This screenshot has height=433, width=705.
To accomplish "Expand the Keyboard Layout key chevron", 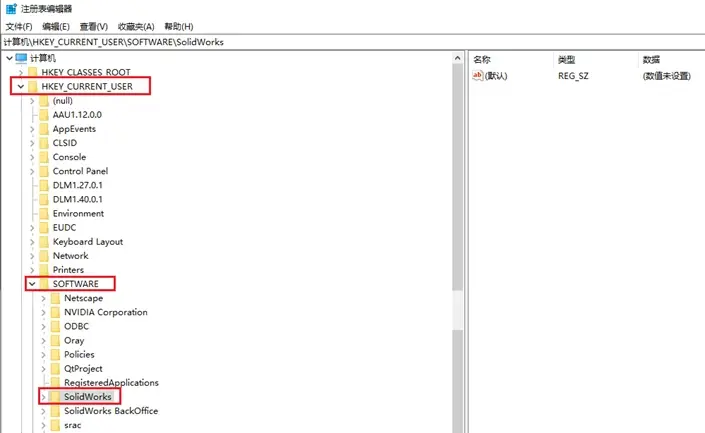I will pos(32,242).
